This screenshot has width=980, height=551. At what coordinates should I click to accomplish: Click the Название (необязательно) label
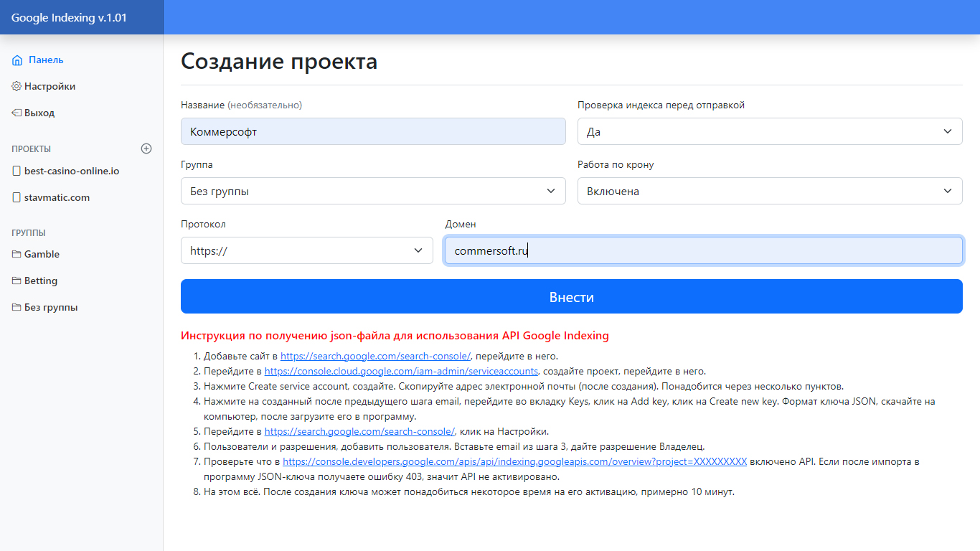241,105
